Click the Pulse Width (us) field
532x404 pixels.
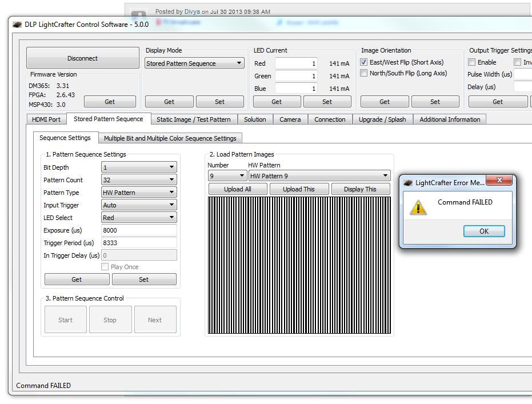(x=523, y=74)
